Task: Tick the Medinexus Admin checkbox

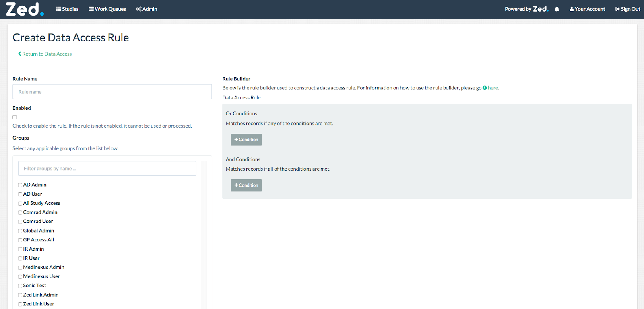Action: coord(20,268)
